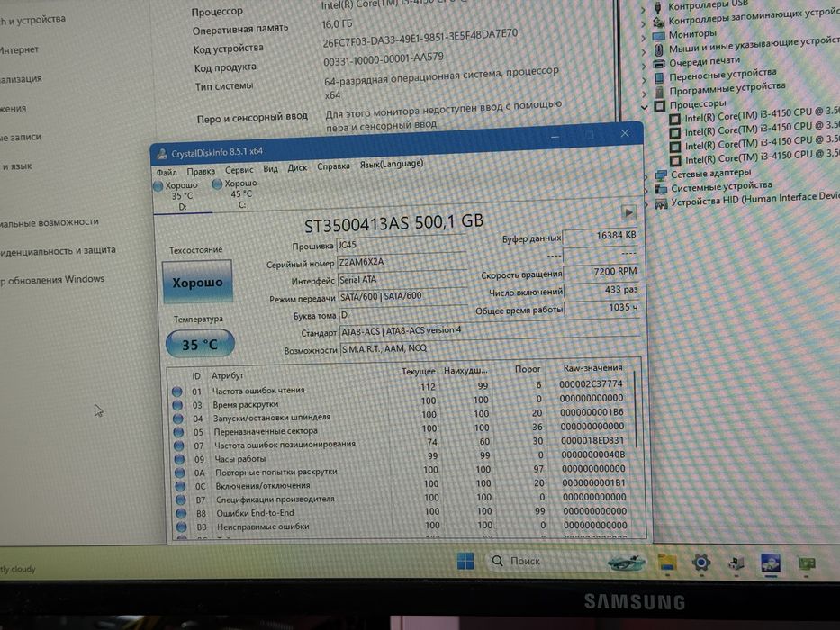
Task: Select the Переносные устройства tree label
Action: click(x=723, y=75)
